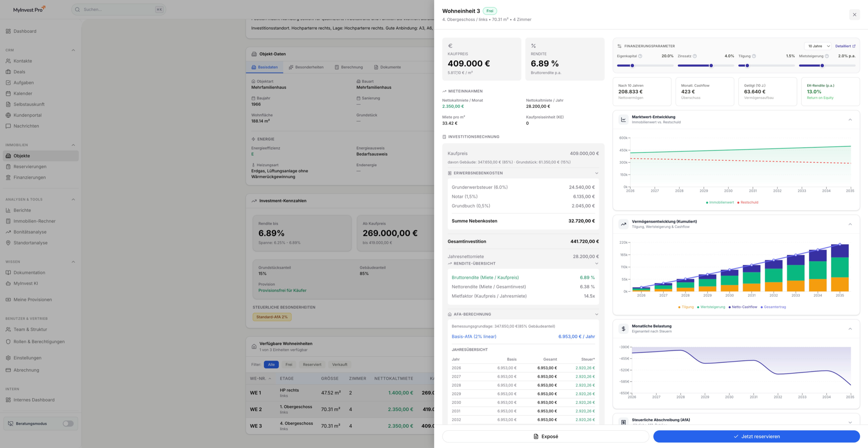The image size is (868, 448).
Task: Select the Verkauft filter for Wohneinheiten
Action: [x=339, y=365]
